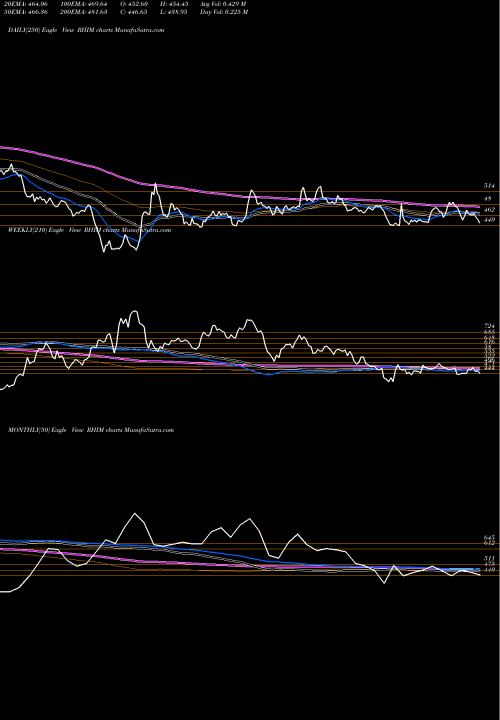Click the 200EMA value 481.68
Image resolution: width=500 pixels, height=720 pixels.
point(83,12)
